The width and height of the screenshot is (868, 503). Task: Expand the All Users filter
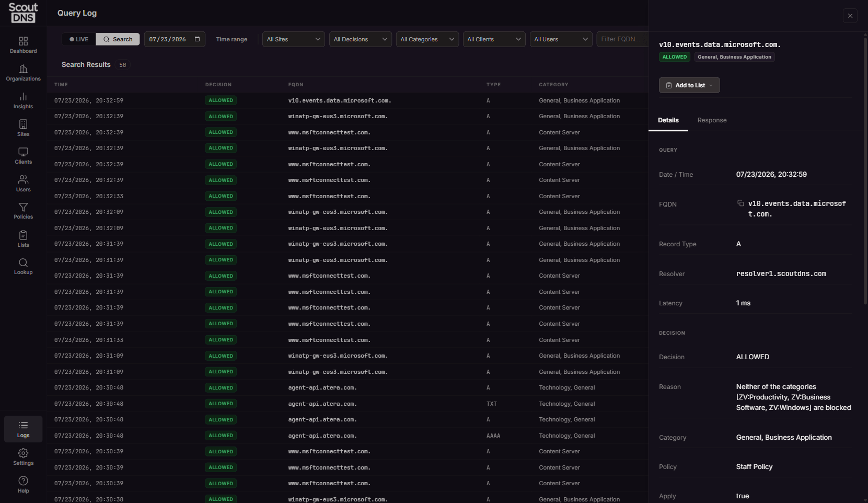point(561,39)
